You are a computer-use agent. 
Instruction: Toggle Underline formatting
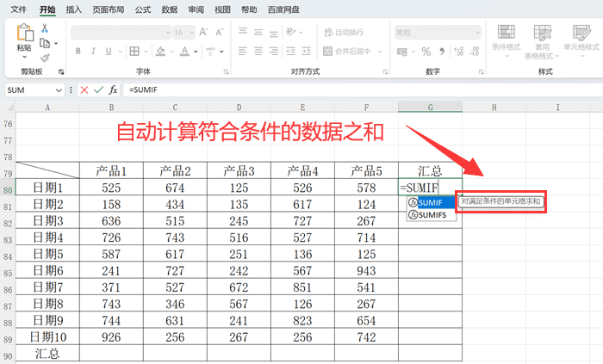(x=109, y=51)
